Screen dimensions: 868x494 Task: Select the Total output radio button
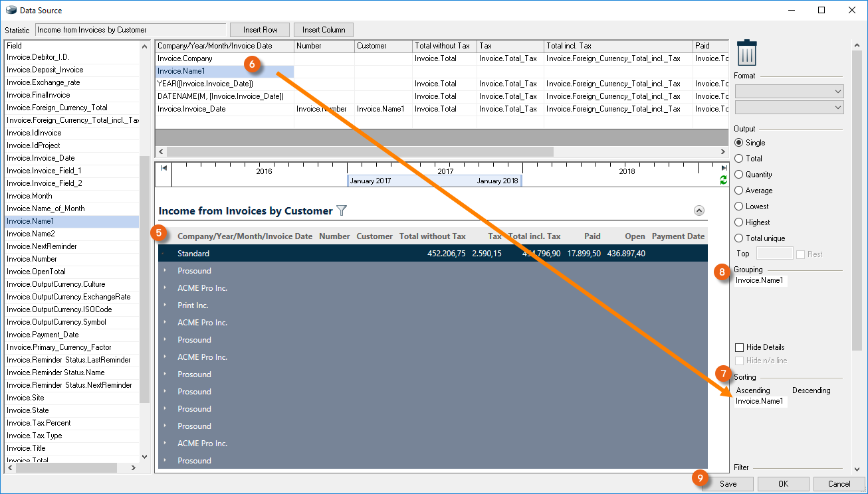point(738,159)
